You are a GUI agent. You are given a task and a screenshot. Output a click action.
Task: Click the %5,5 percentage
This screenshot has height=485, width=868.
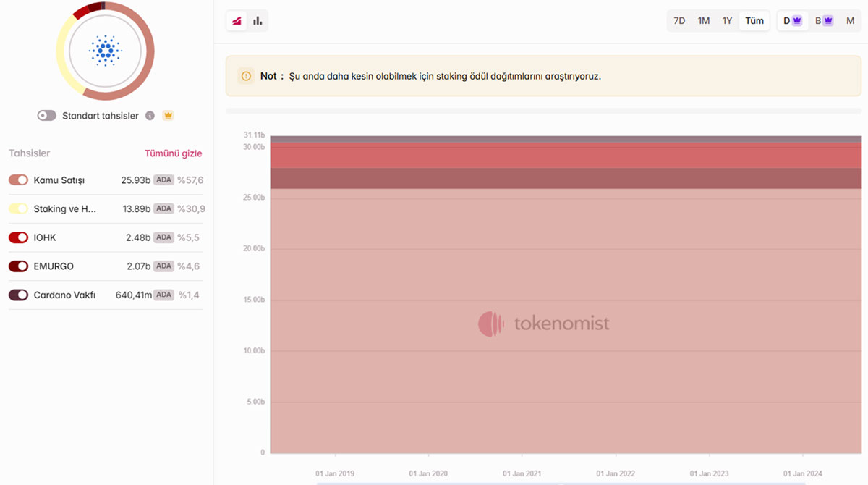(x=188, y=237)
